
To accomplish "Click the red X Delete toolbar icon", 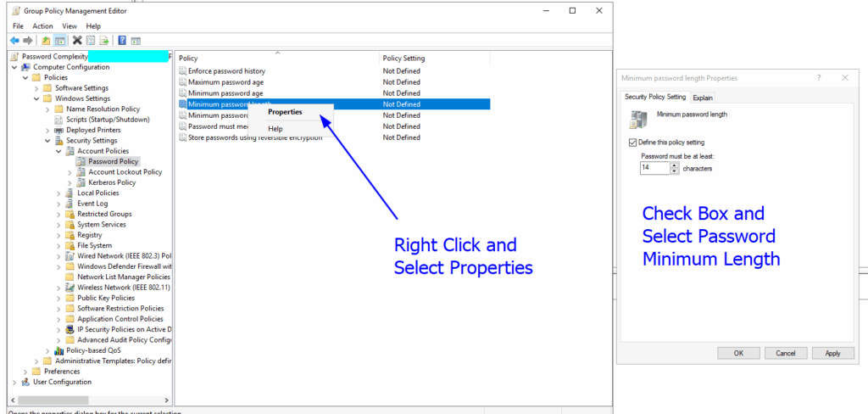I will (77, 40).
